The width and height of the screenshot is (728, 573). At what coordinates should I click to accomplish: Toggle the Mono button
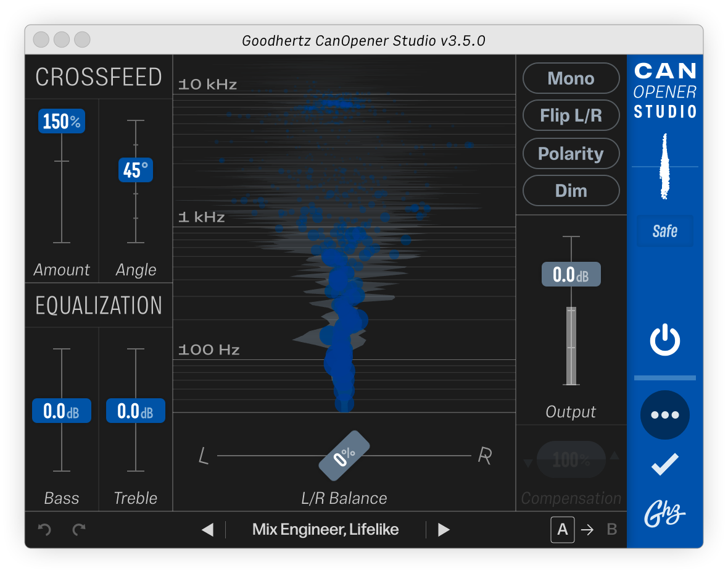point(571,78)
